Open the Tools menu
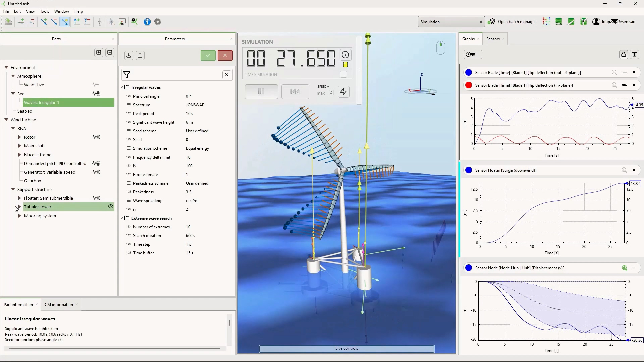The image size is (644, 362). 44,11
